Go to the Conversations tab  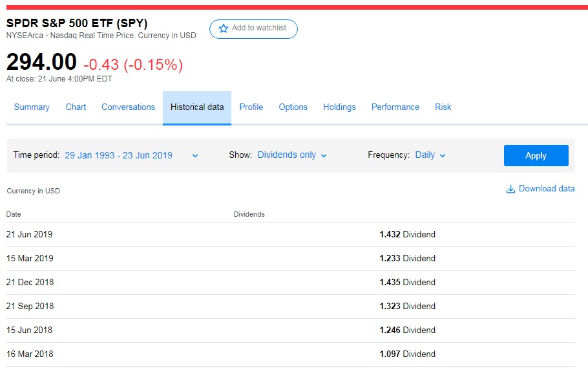pos(128,107)
